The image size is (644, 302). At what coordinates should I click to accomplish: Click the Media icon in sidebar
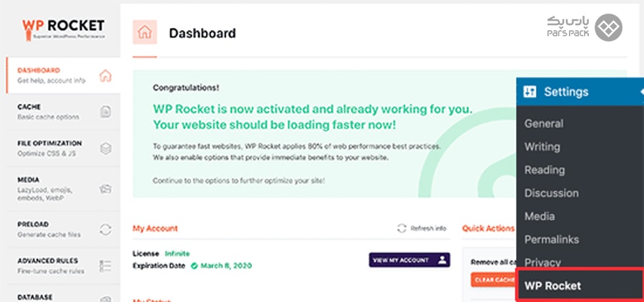tap(106, 189)
